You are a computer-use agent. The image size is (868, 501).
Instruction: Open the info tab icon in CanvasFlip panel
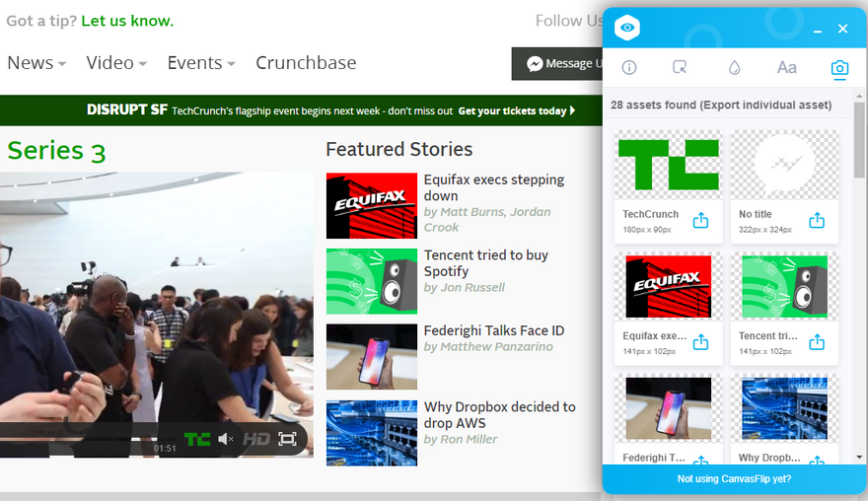click(x=629, y=67)
